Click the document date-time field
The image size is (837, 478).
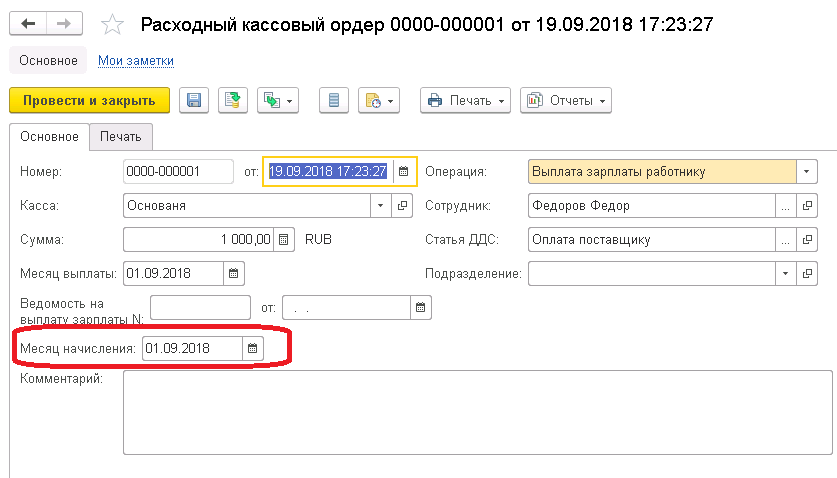(328, 171)
